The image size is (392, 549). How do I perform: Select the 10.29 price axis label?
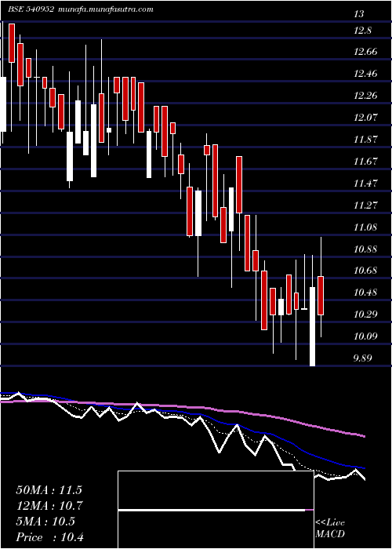point(365,314)
